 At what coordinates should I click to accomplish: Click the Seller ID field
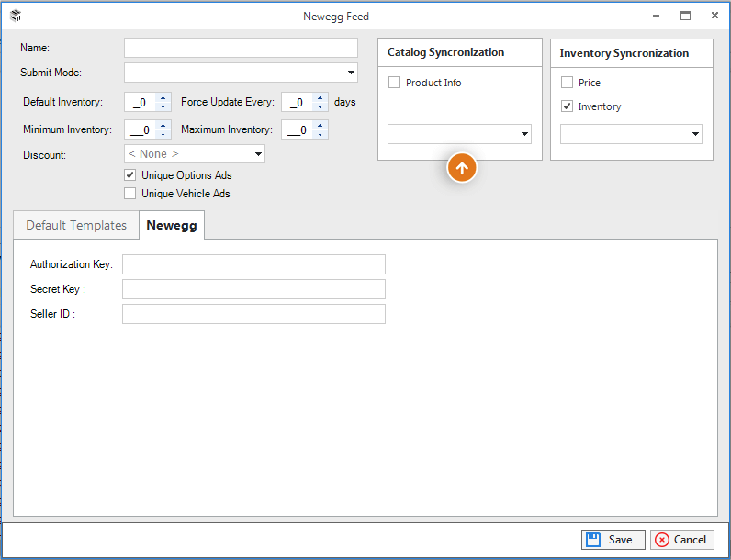253,314
